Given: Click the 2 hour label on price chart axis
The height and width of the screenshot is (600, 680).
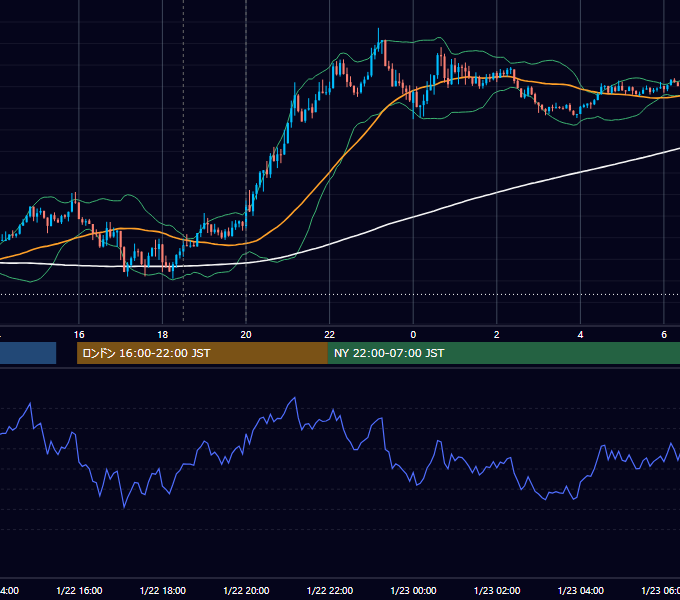Looking at the screenshot, I should [x=497, y=335].
